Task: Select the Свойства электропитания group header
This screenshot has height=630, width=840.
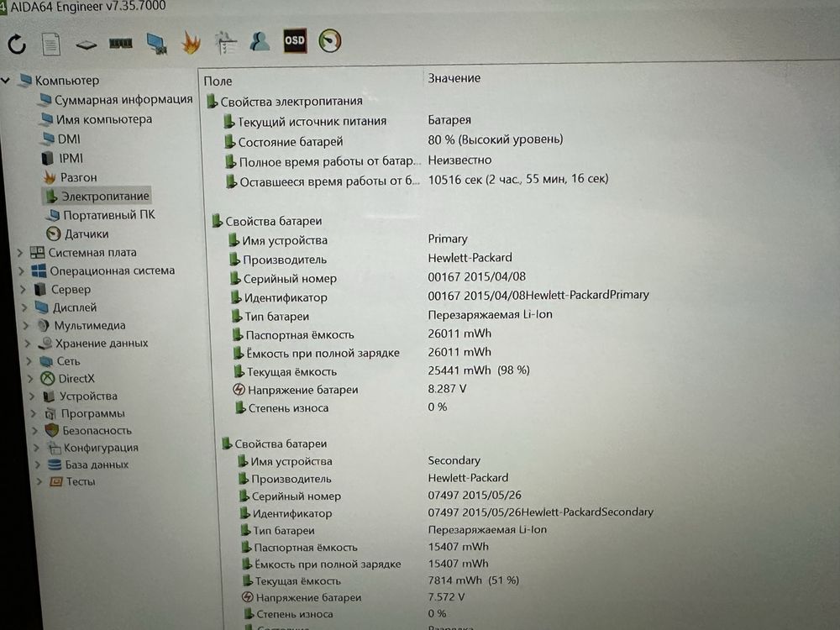Action: coord(291,102)
